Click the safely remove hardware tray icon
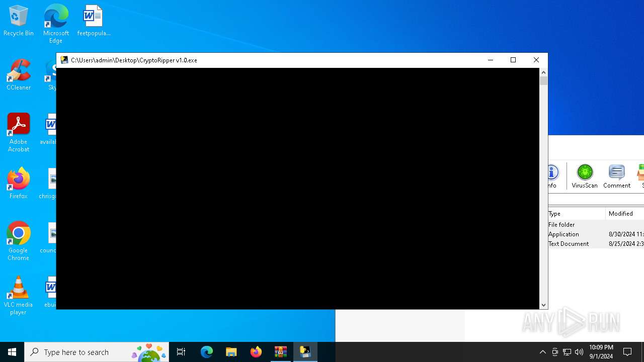Image resolution: width=644 pixels, height=362 pixels. 555,352
